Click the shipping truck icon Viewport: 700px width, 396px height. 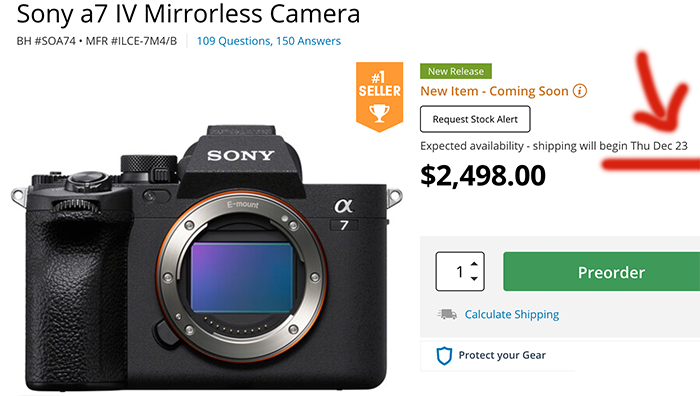pos(447,314)
